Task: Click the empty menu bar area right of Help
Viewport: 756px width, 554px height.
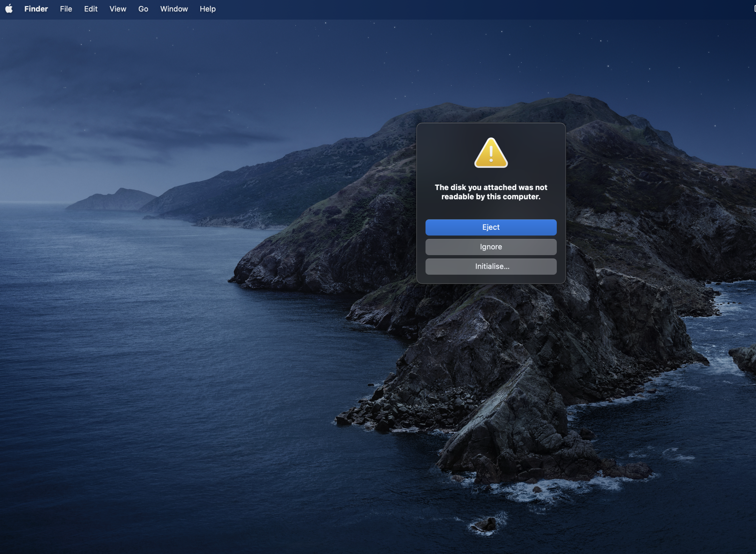Action: [x=454, y=9]
